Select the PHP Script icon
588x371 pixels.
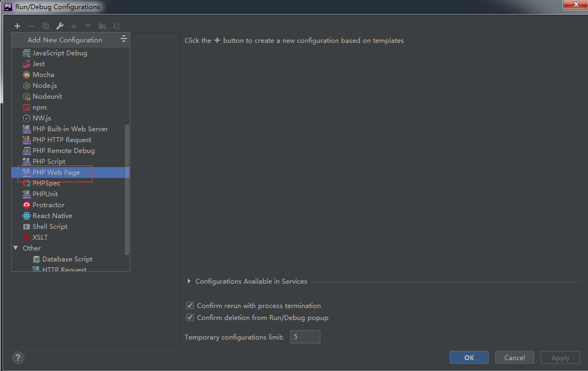coord(27,162)
